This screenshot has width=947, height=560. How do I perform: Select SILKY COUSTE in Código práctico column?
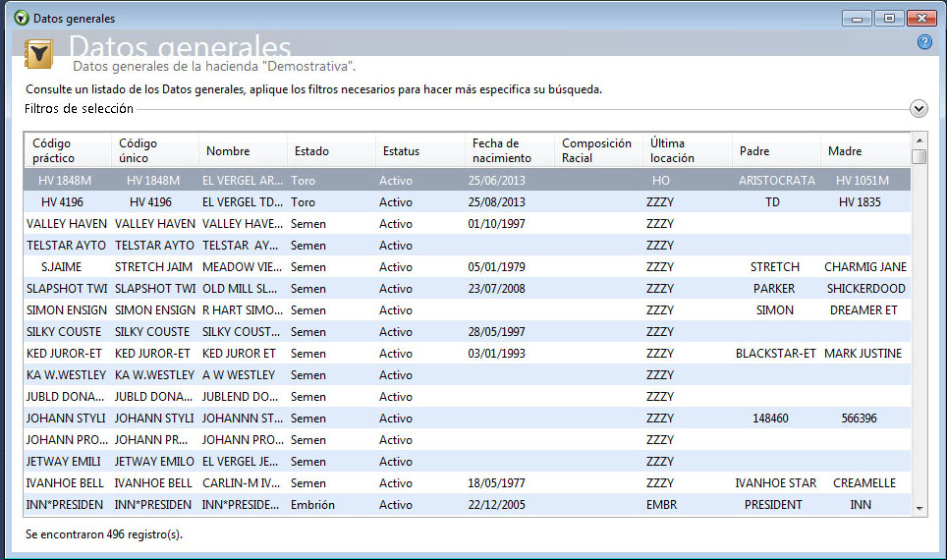64,332
